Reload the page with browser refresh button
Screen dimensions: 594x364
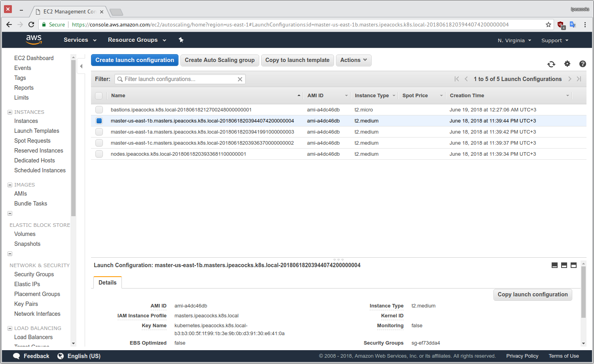coord(31,25)
